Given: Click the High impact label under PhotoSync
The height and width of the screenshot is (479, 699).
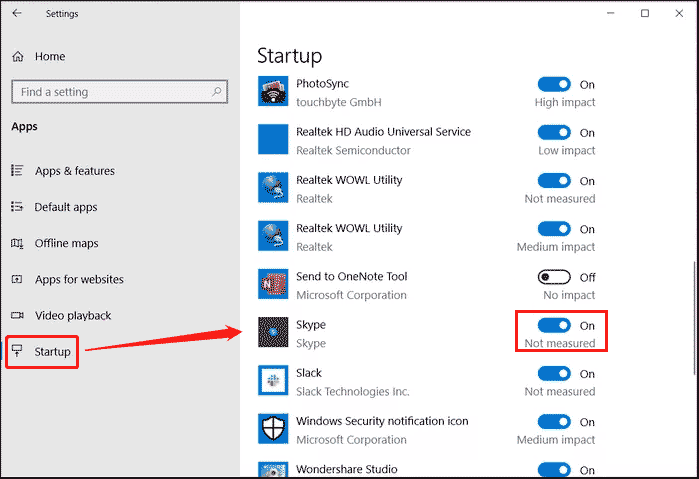Looking at the screenshot, I should pyautogui.click(x=565, y=102).
